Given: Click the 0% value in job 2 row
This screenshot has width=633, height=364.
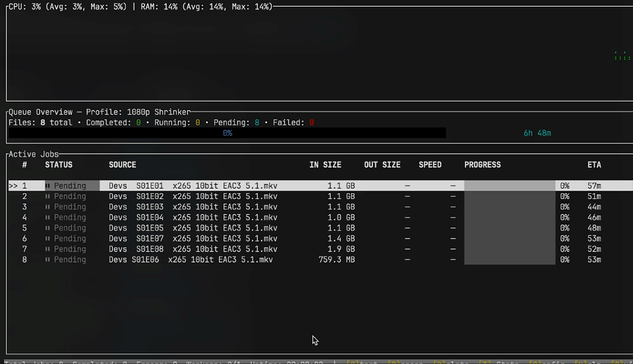Looking at the screenshot, I should [565, 197].
